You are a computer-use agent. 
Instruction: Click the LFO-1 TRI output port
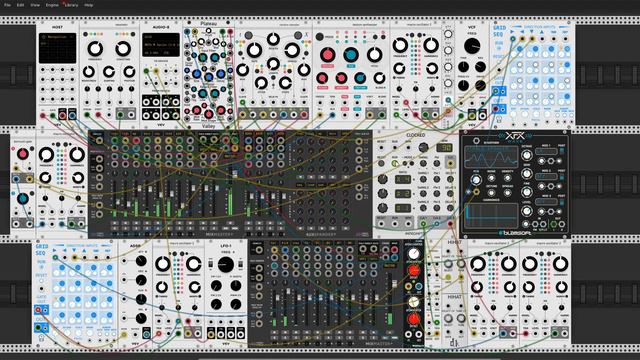tap(221, 334)
